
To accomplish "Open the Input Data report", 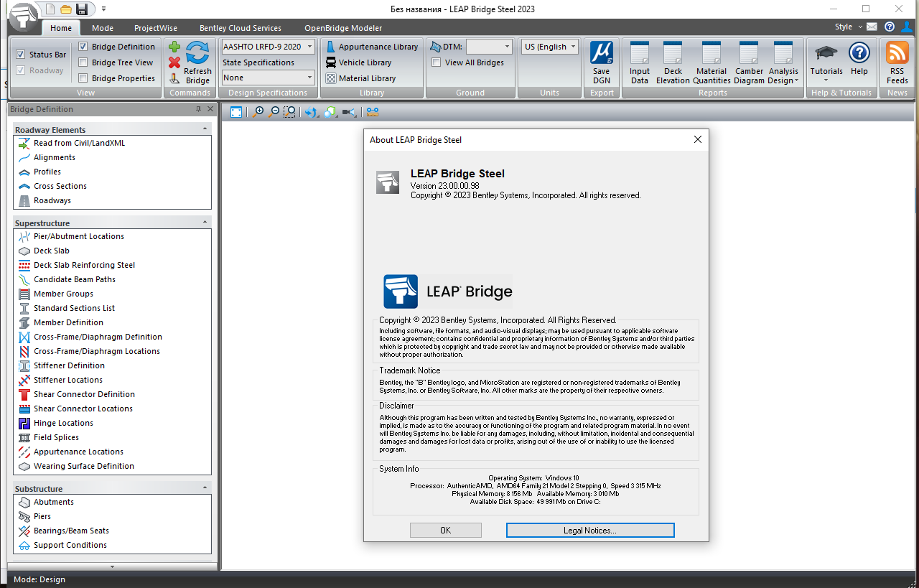I will click(x=639, y=63).
